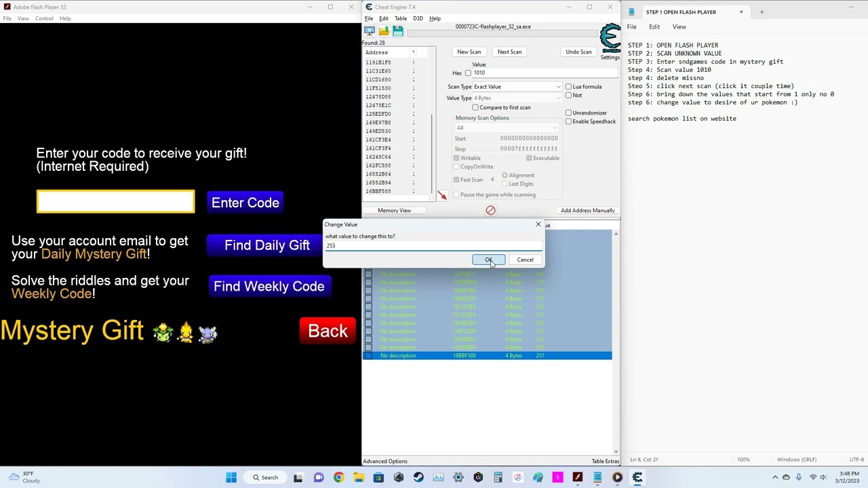Toggle active checkbox on 16BBF588 row
The height and width of the screenshot is (488, 868).
click(x=368, y=356)
